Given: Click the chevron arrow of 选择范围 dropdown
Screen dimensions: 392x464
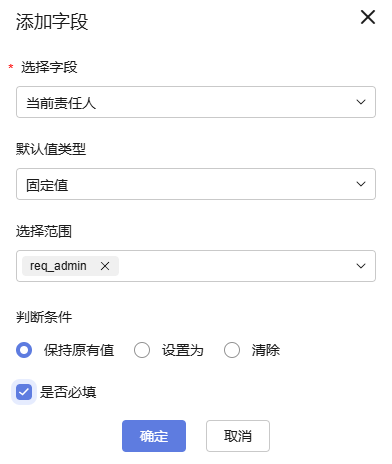Looking at the screenshot, I should click(x=361, y=266).
